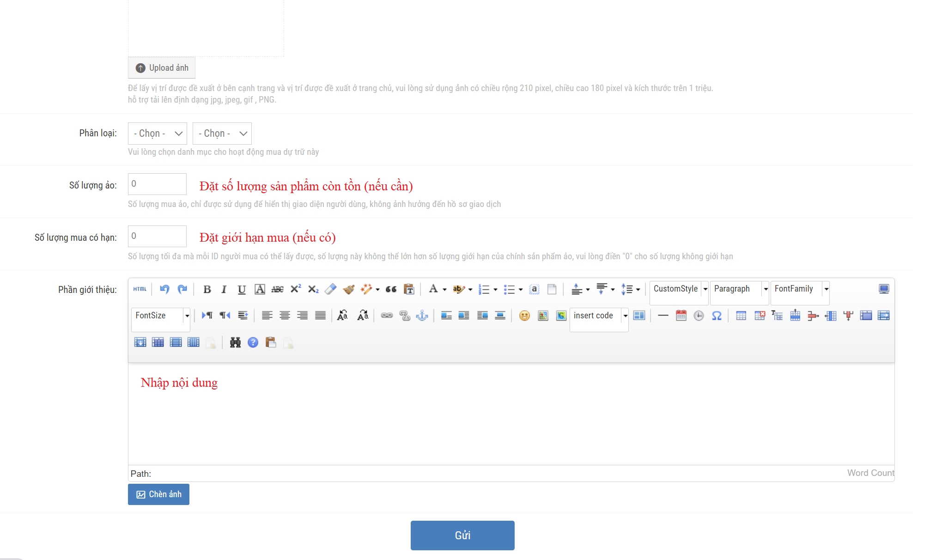Click the anchor icon
Screen dimensions: 948x560
(422, 316)
